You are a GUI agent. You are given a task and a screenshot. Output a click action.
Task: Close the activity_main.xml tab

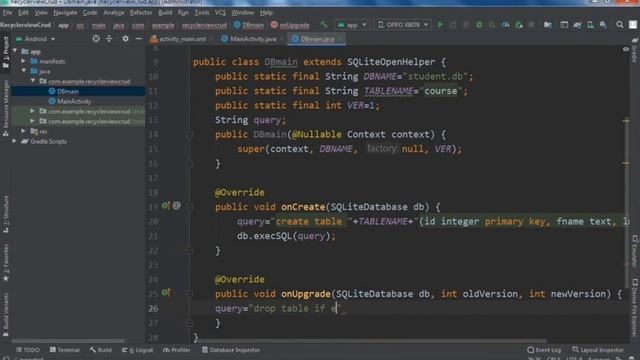click(x=211, y=39)
